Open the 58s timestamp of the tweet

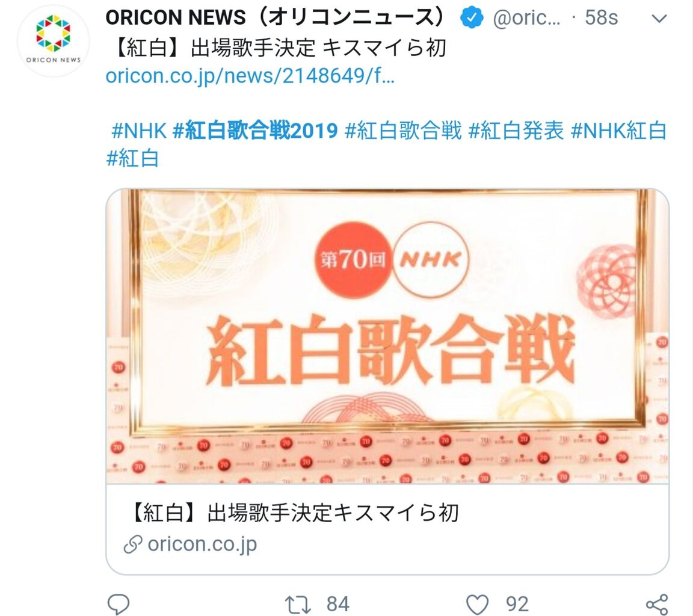[601, 17]
